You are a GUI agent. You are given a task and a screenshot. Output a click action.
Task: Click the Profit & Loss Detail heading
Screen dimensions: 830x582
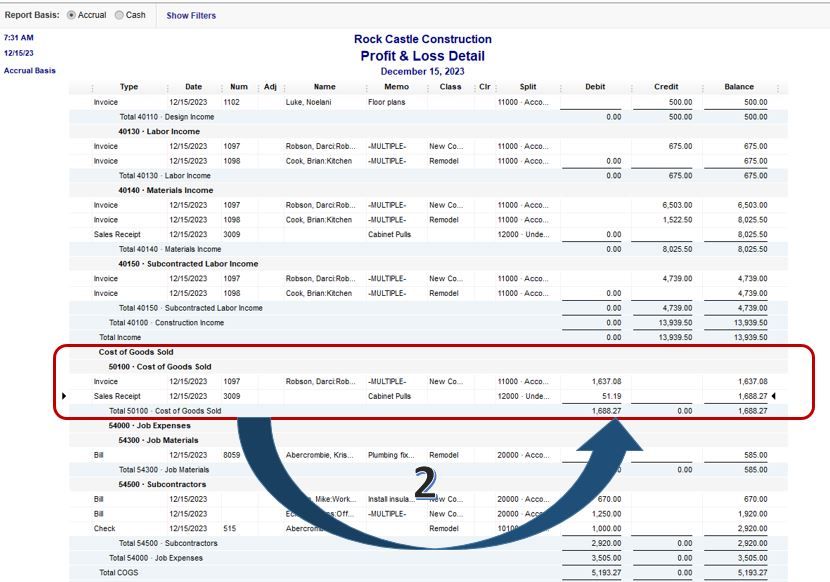pyautogui.click(x=422, y=56)
